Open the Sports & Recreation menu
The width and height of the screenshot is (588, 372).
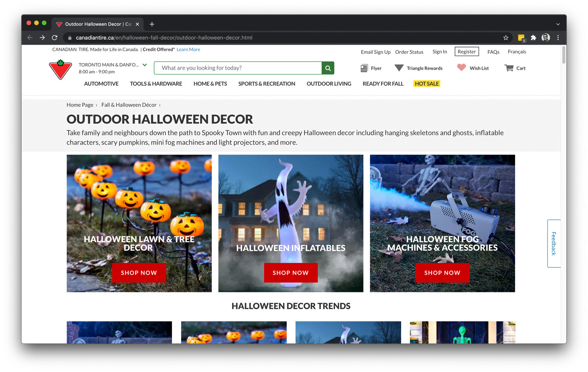(x=267, y=83)
